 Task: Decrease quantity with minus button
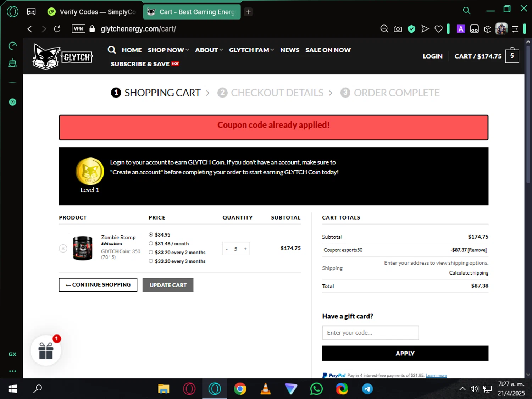point(227,249)
